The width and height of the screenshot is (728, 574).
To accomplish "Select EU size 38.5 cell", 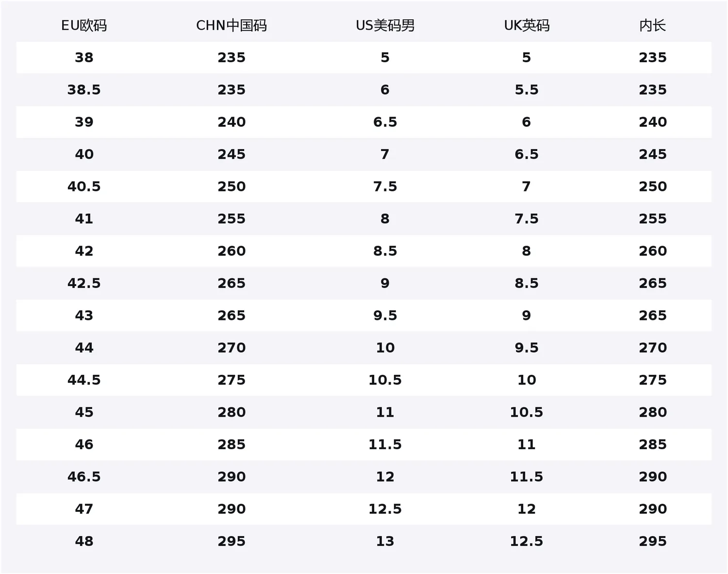I will tap(84, 90).
